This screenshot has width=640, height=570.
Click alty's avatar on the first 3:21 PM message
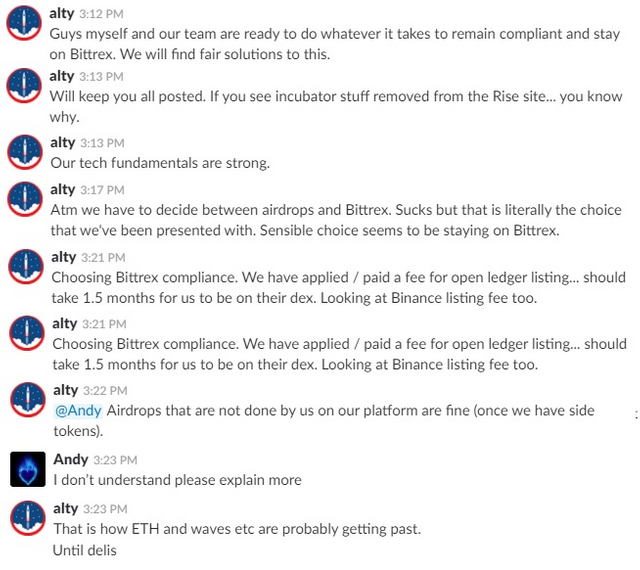tap(26, 266)
